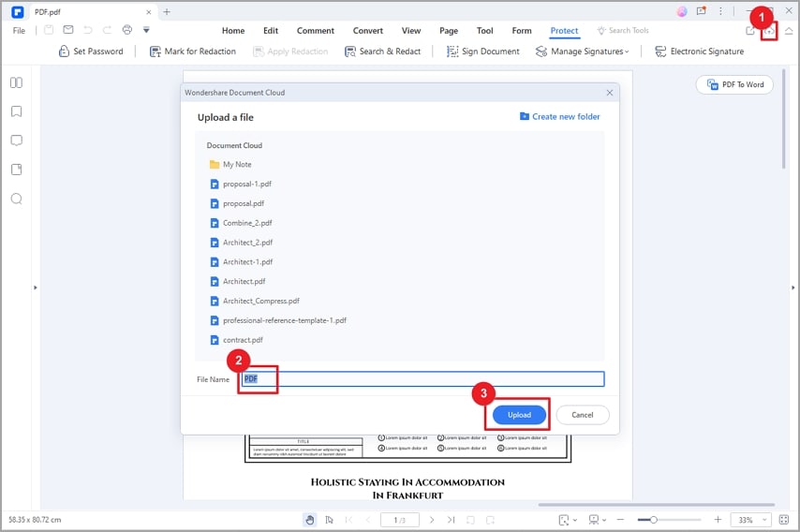Screen dimensions: 800x532
Task: Switch to the Form tab
Action: (522, 31)
